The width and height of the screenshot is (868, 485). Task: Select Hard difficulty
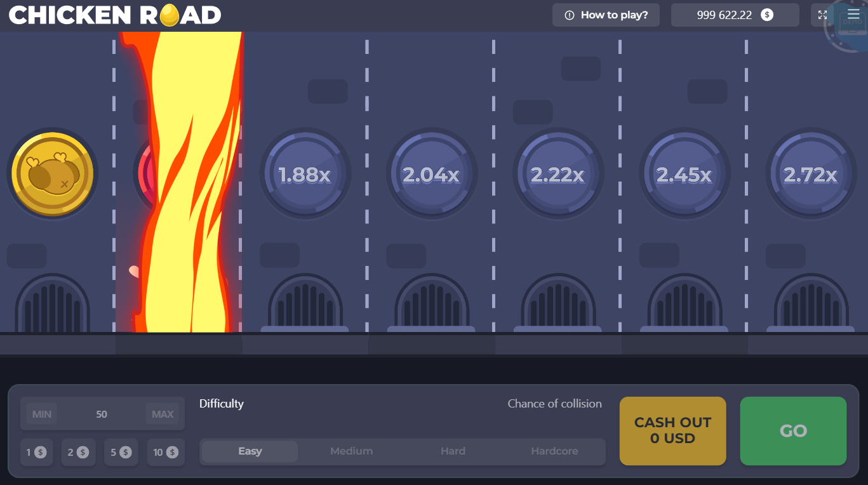tap(453, 451)
